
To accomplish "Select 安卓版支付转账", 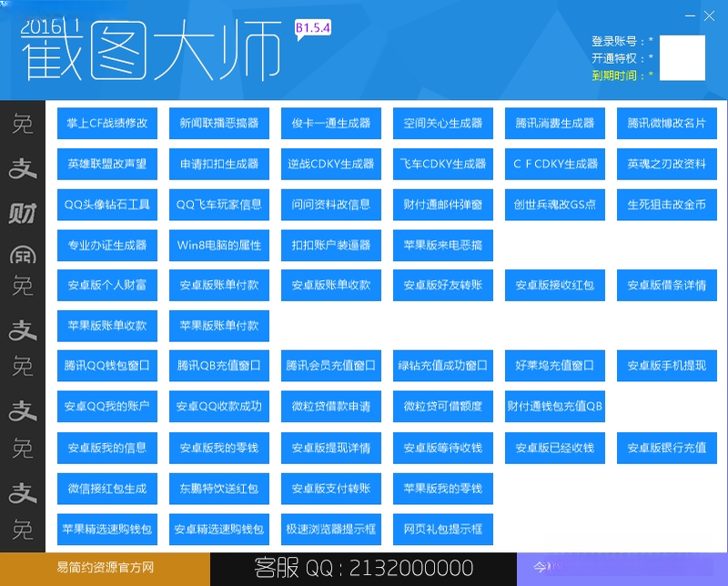I will [331, 489].
